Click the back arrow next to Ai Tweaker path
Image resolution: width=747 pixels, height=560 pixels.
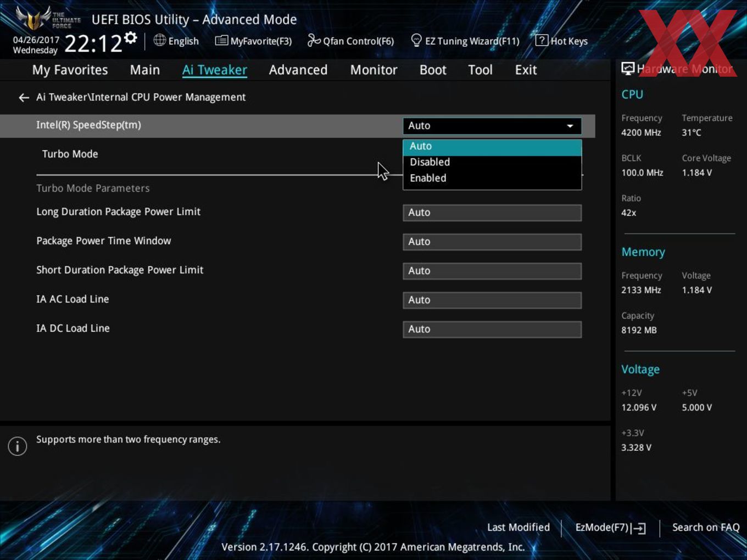pyautogui.click(x=24, y=98)
